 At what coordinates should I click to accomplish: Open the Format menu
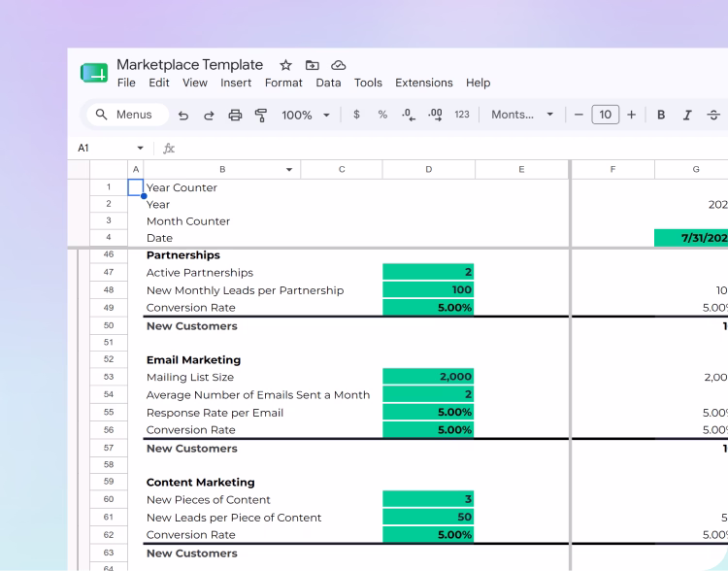click(x=283, y=83)
